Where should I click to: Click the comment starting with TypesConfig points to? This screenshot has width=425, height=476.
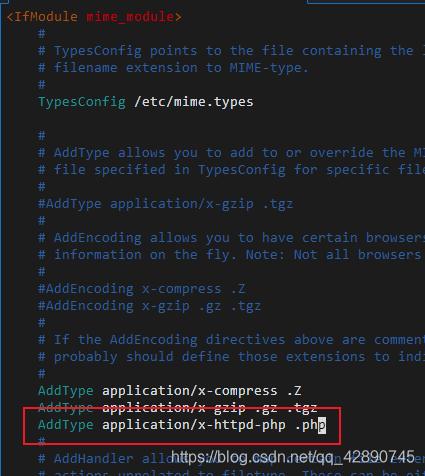[232, 51]
